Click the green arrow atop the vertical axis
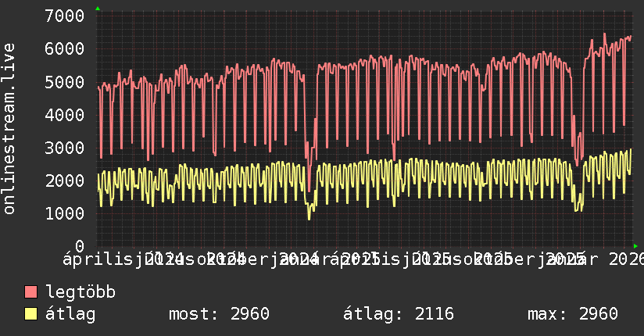Viewport: 644px width, 336px height. (x=98, y=8)
